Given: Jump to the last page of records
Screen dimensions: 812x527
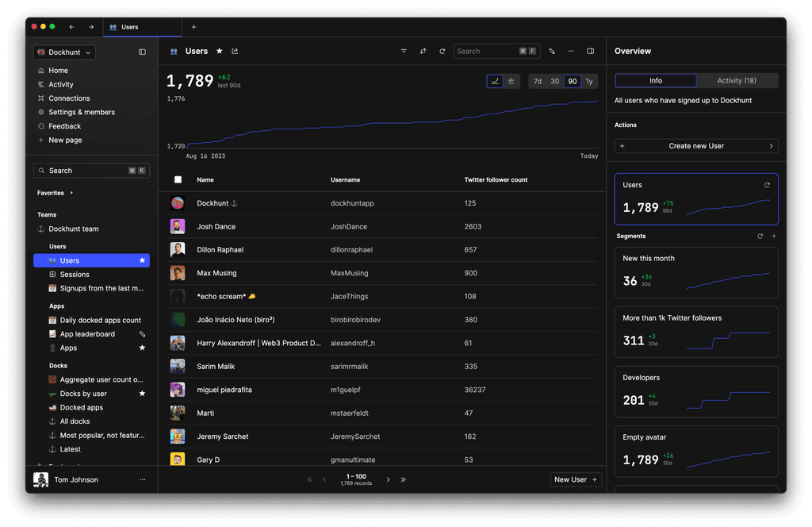Looking at the screenshot, I should pos(403,480).
